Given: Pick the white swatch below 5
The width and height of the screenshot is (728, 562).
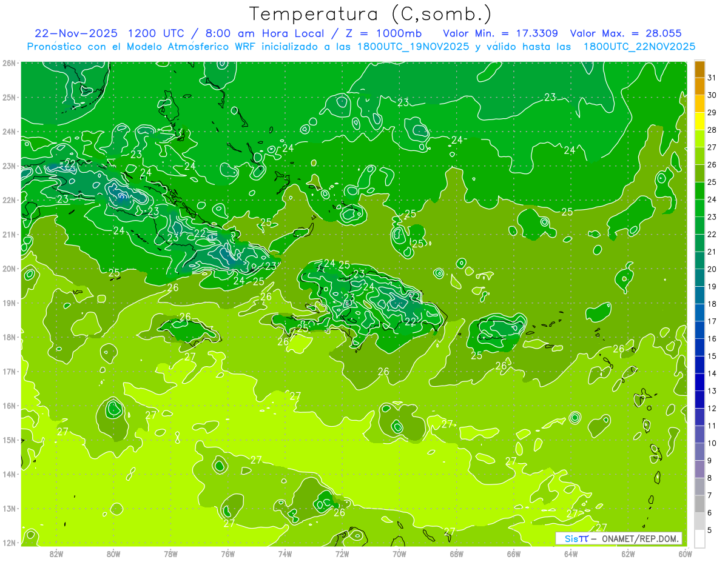Looking at the screenshot, I should click(x=699, y=538).
